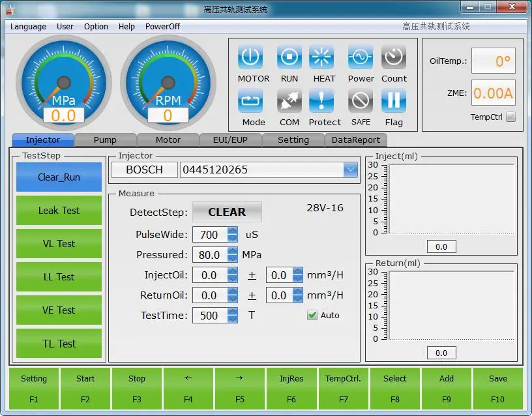Screen dimensions: 532x416
Task: Decrease ReturnOil tolerance with down arrow
Action: click(x=297, y=299)
